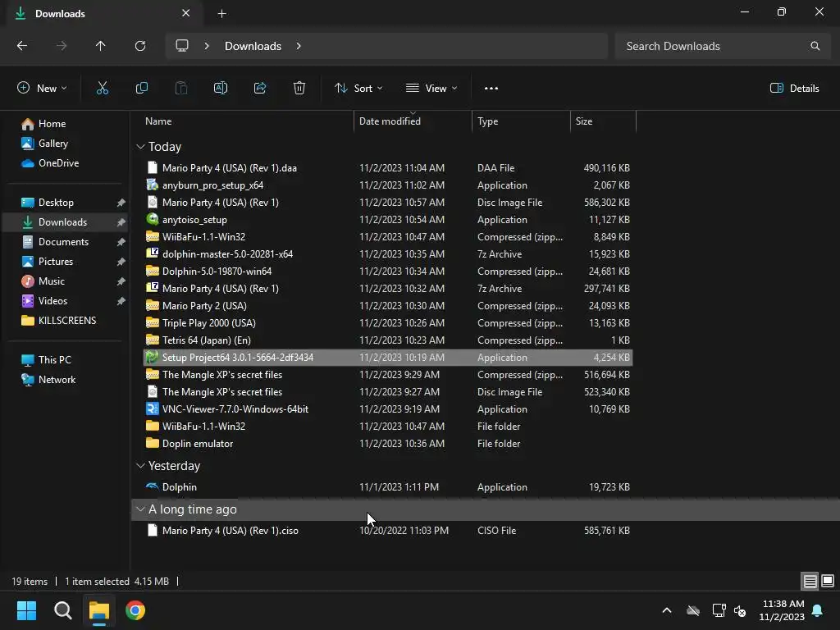This screenshot has height=630, width=840.
Task: Collapse the Yesterday group
Action: coord(140,466)
